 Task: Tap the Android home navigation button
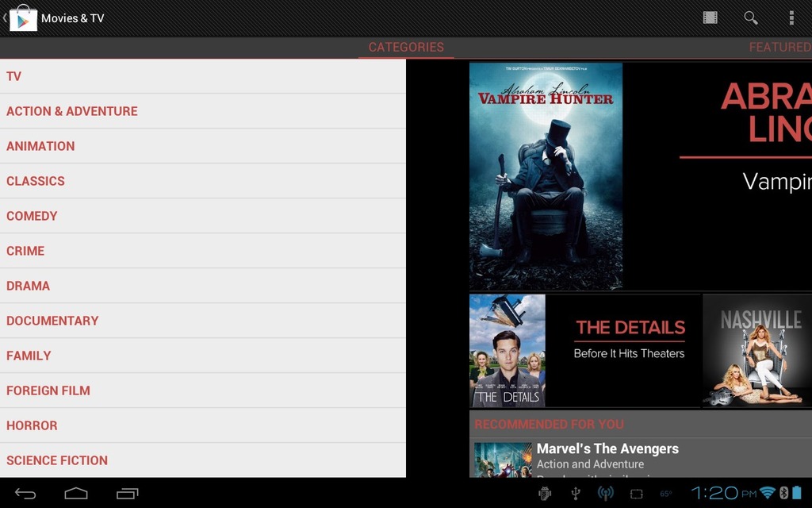pyautogui.click(x=76, y=494)
